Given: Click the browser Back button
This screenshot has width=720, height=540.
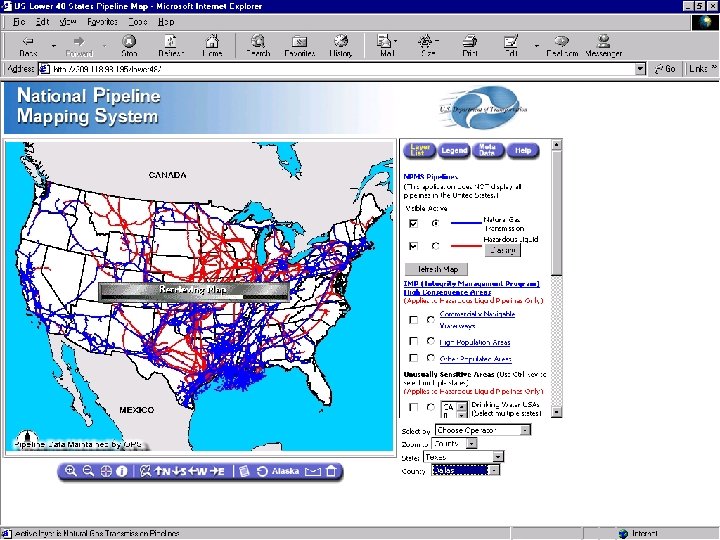Looking at the screenshot, I should pos(28,45).
